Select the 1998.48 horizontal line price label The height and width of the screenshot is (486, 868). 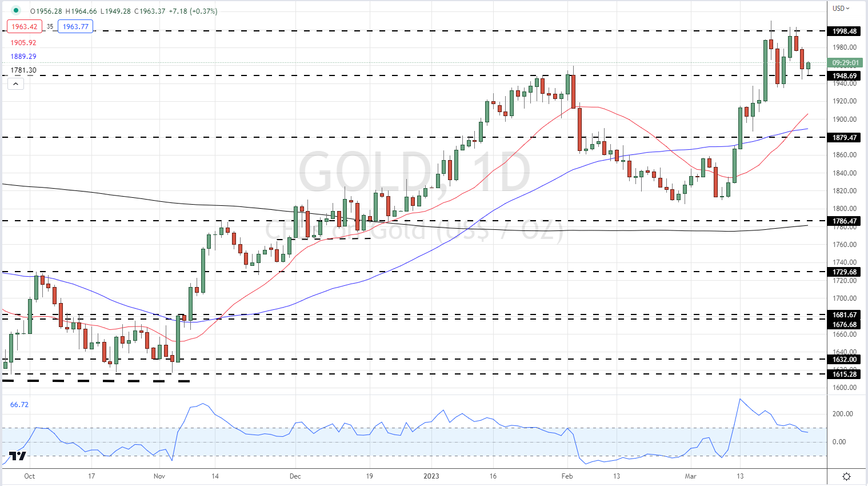[x=845, y=31]
